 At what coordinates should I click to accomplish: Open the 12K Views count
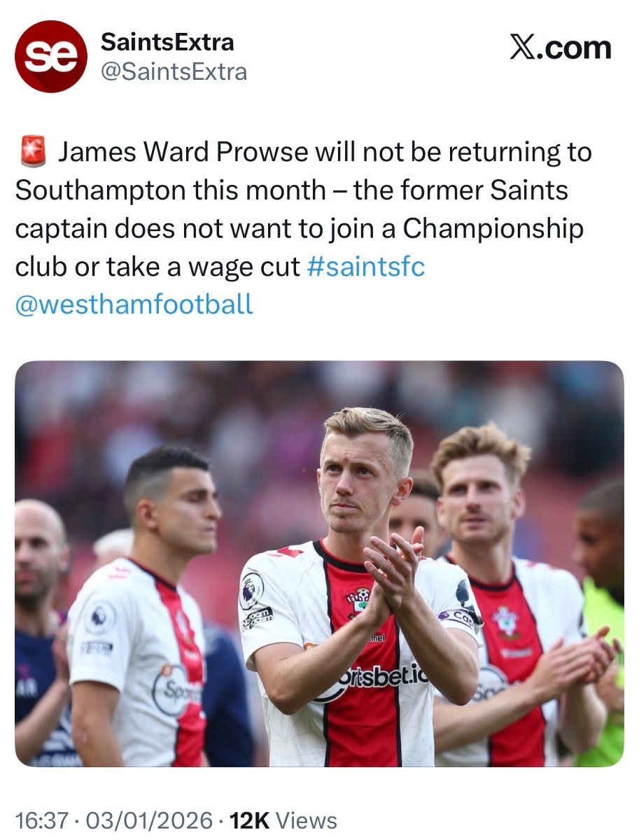click(x=283, y=820)
